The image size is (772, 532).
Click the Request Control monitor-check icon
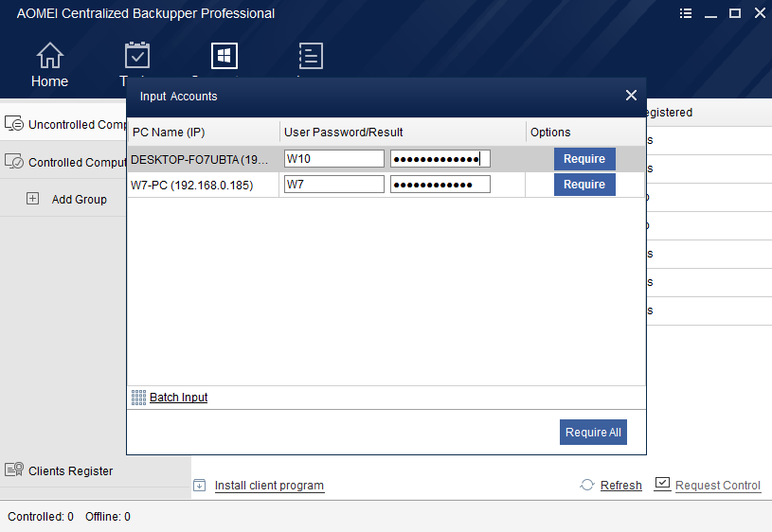click(662, 484)
